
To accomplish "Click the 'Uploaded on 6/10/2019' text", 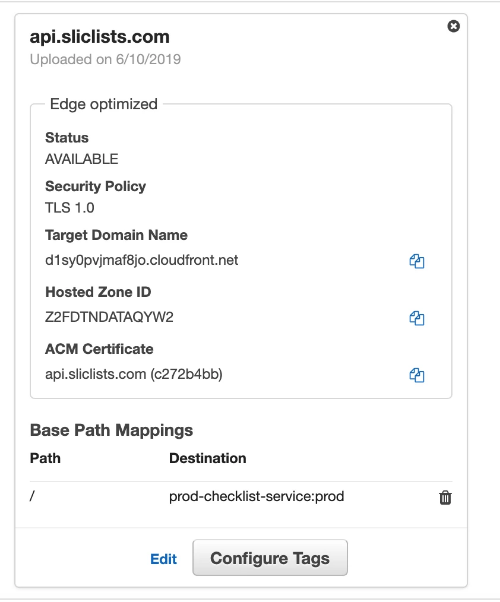I will click(105, 59).
